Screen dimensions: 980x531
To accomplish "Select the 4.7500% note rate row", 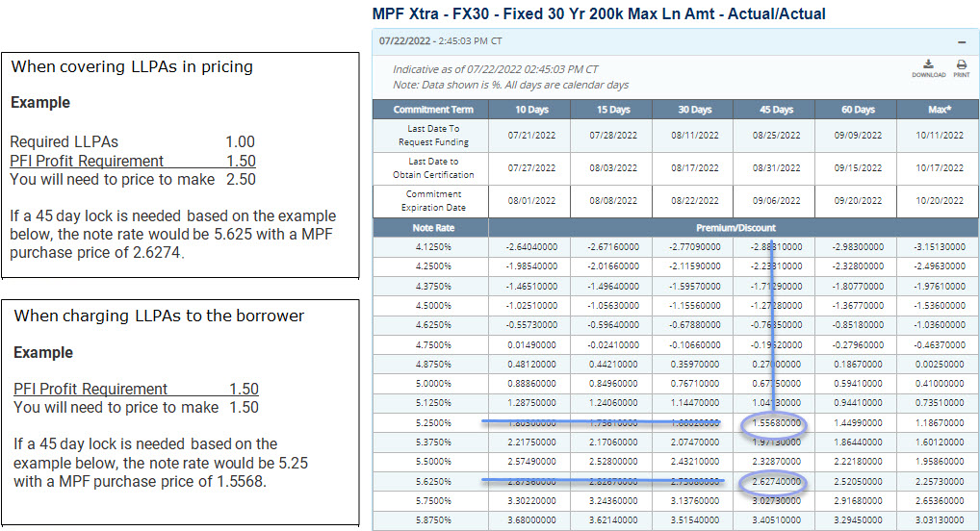I will 676,344.
